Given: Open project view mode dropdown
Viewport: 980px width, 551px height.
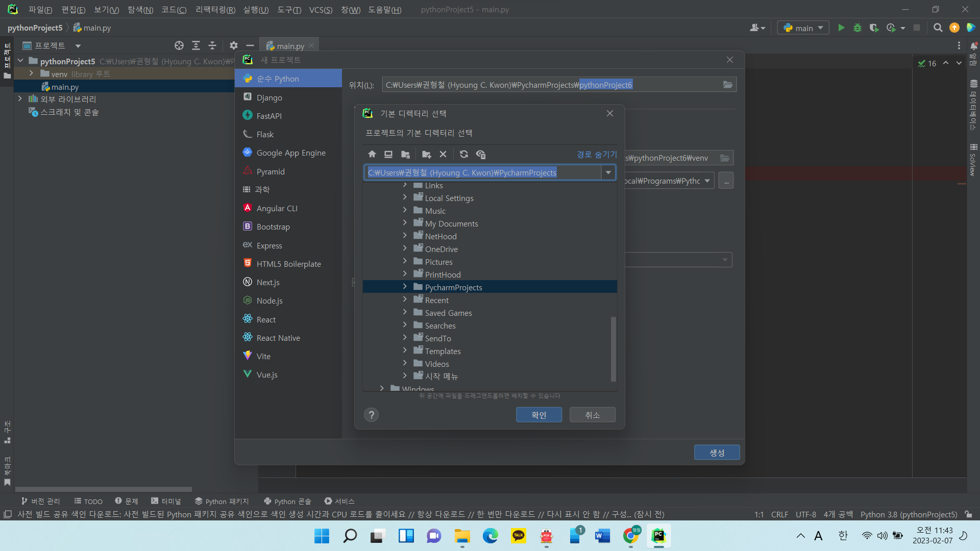Looking at the screenshot, I should coord(78,45).
